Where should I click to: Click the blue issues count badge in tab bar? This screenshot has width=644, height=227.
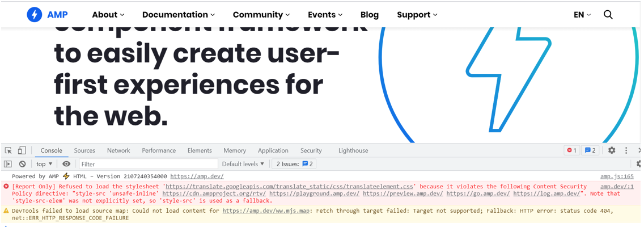590,150
